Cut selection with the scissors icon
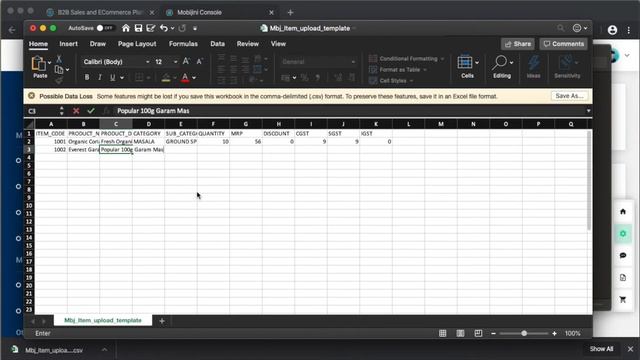Screen dimensions: 640x360 pyautogui.click(x=59, y=59)
